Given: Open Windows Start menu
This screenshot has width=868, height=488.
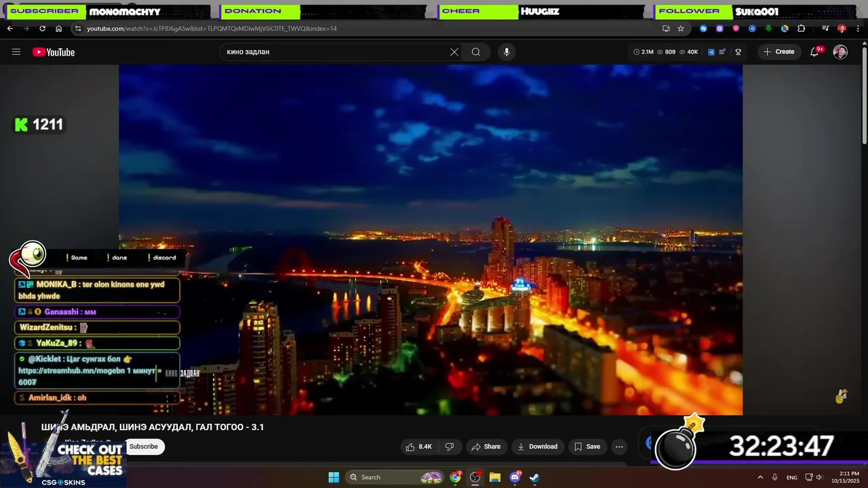Looking at the screenshot, I should point(334,477).
